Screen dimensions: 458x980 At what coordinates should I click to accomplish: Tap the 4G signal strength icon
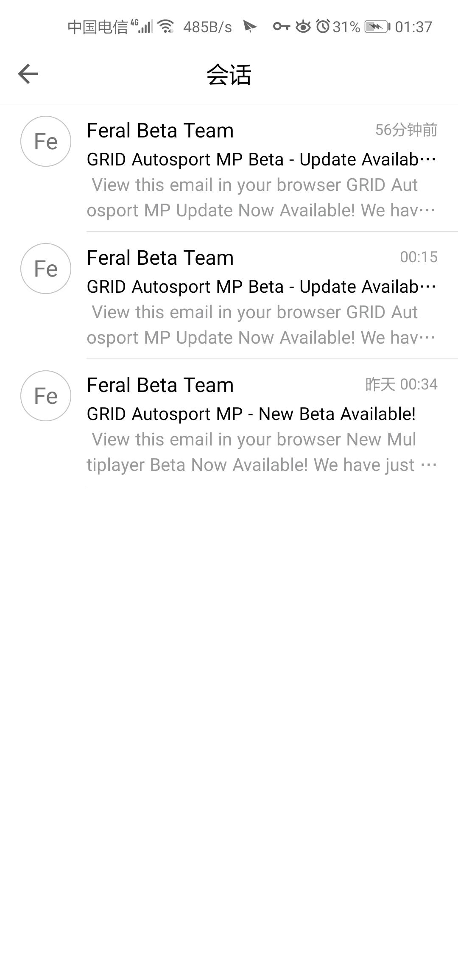point(142,26)
